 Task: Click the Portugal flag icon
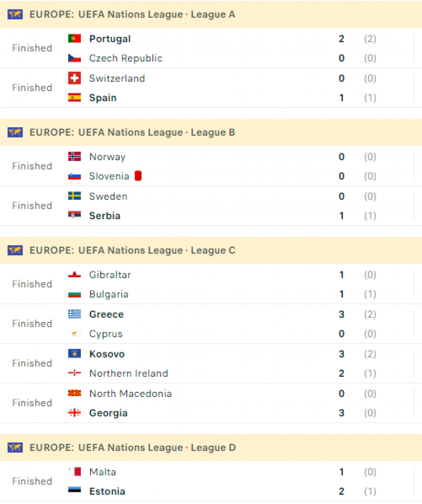tap(75, 38)
